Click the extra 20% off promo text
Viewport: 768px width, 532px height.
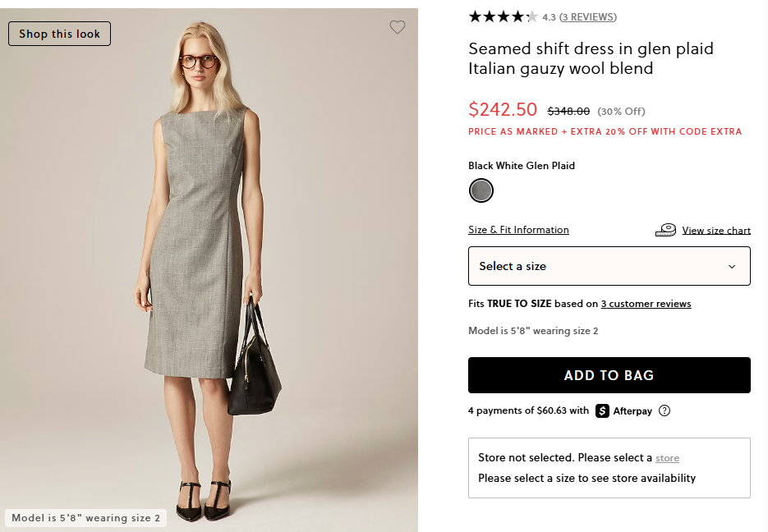click(605, 131)
